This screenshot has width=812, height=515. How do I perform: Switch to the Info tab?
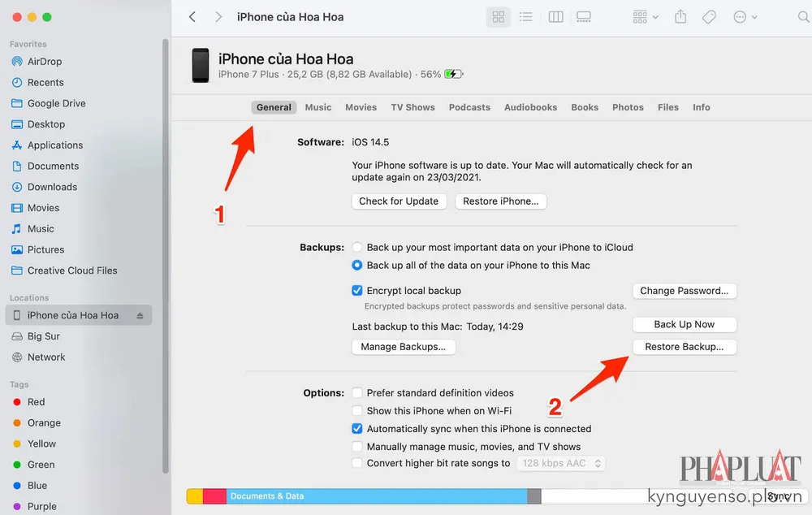pos(702,107)
